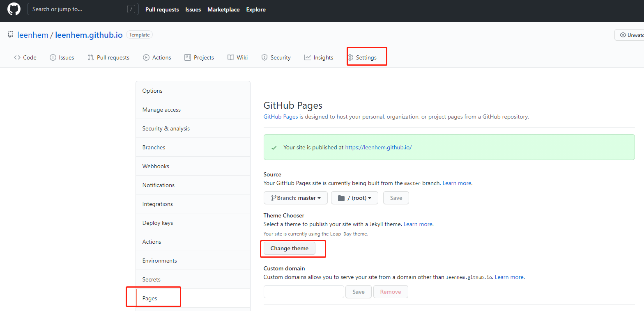Open the leenhem.github.io repository link

click(x=89, y=35)
